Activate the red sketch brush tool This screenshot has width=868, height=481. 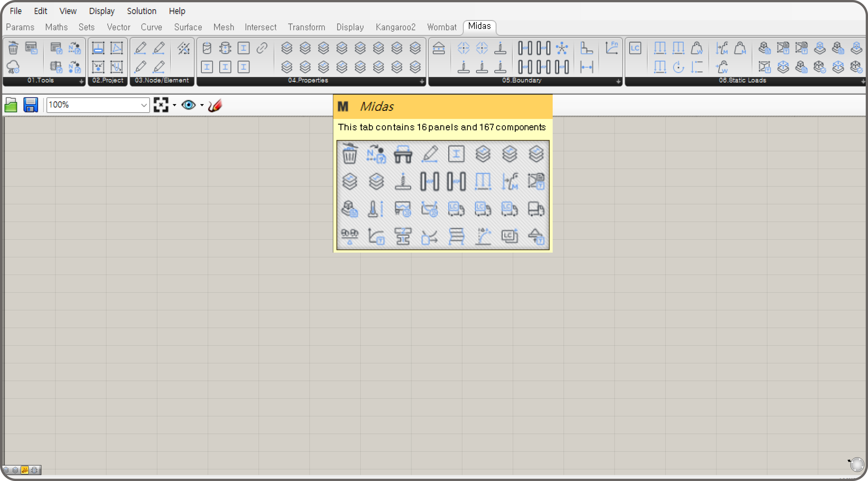(215, 105)
